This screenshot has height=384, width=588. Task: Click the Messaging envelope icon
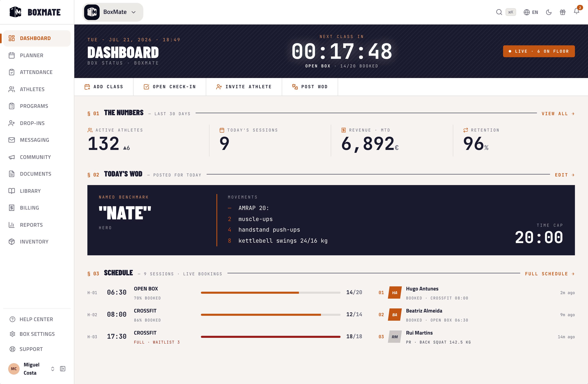click(x=12, y=140)
